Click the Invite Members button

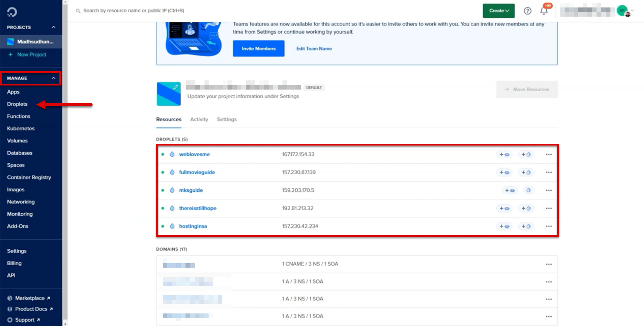point(258,49)
